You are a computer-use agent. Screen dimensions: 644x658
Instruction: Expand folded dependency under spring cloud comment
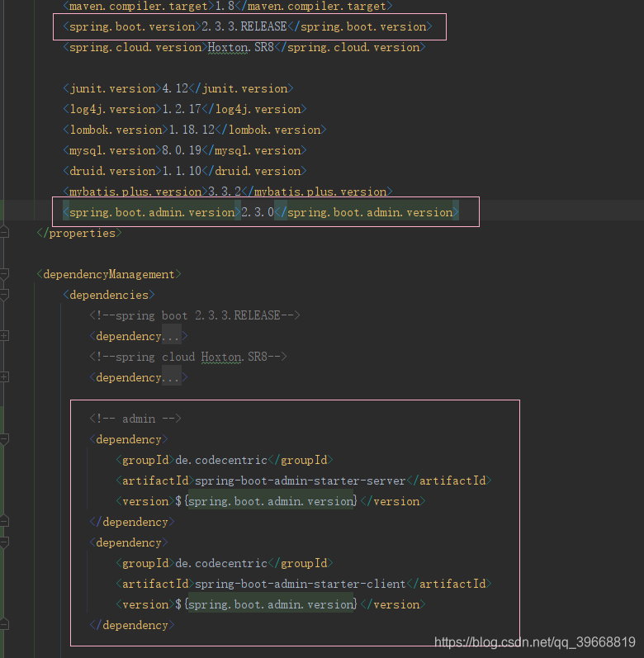pos(4,376)
